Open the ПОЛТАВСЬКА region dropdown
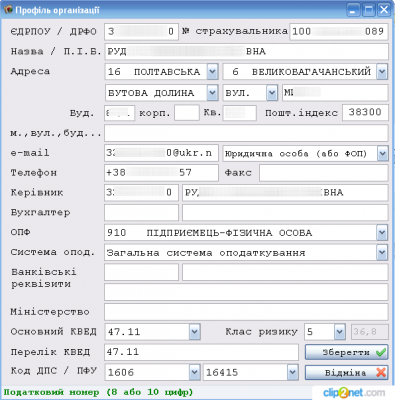Image resolution: width=395 pixels, height=400 pixels. point(212,72)
